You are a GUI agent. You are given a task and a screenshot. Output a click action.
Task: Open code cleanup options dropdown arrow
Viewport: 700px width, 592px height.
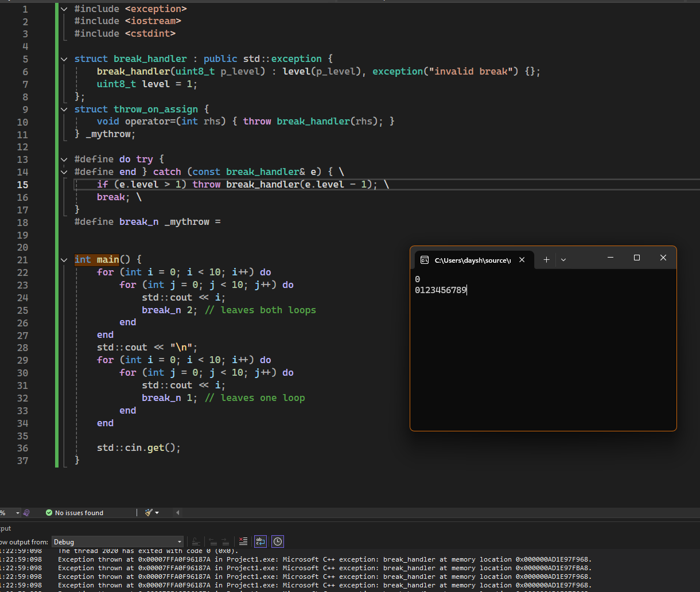point(157,513)
